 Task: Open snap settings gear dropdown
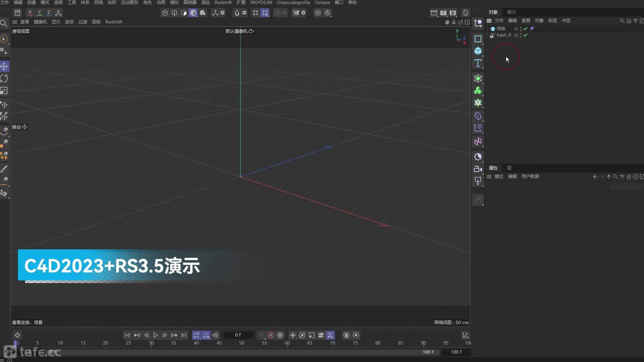(x=245, y=13)
